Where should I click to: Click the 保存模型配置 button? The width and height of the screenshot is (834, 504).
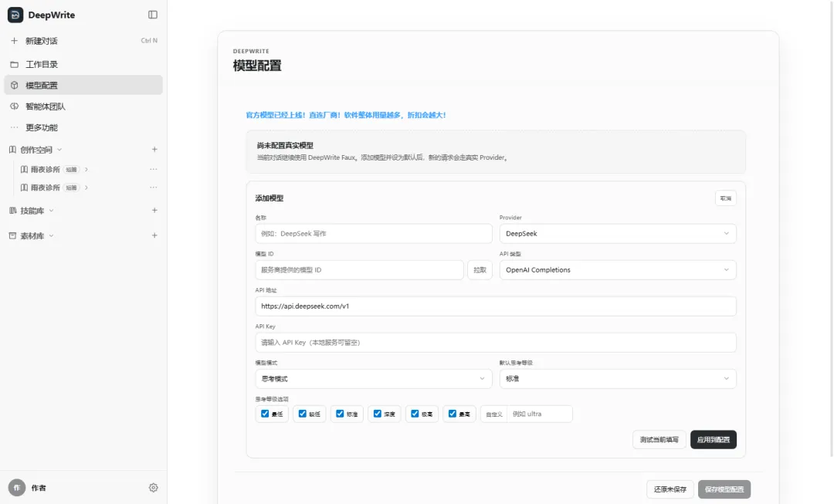pyautogui.click(x=724, y=489)
